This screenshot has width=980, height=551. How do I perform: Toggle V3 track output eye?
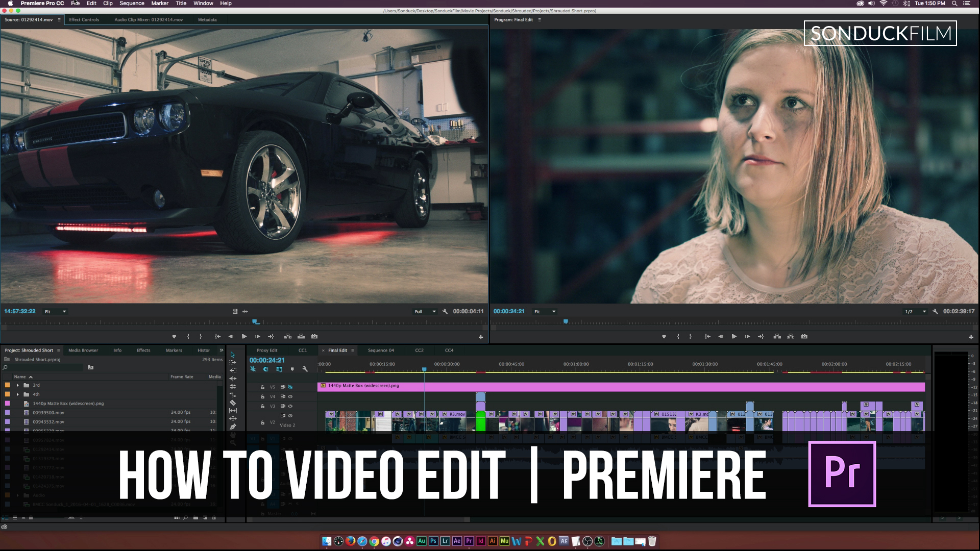pyautogui.click(x=290, y=406)
